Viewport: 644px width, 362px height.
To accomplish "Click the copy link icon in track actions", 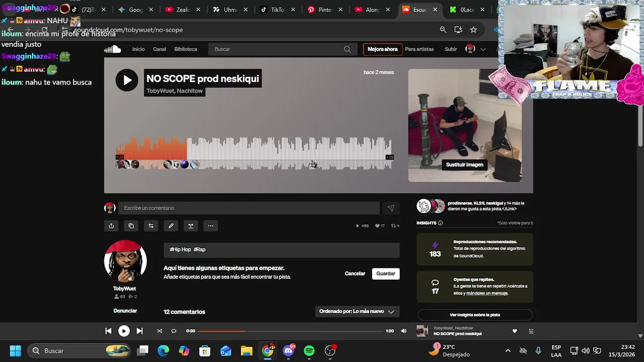I will [x=131, y=226].
